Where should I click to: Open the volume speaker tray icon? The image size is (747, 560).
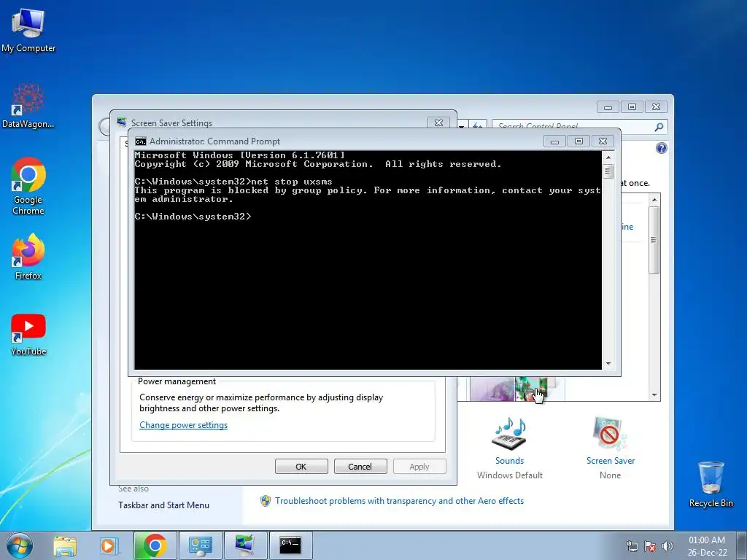(667, 546)
